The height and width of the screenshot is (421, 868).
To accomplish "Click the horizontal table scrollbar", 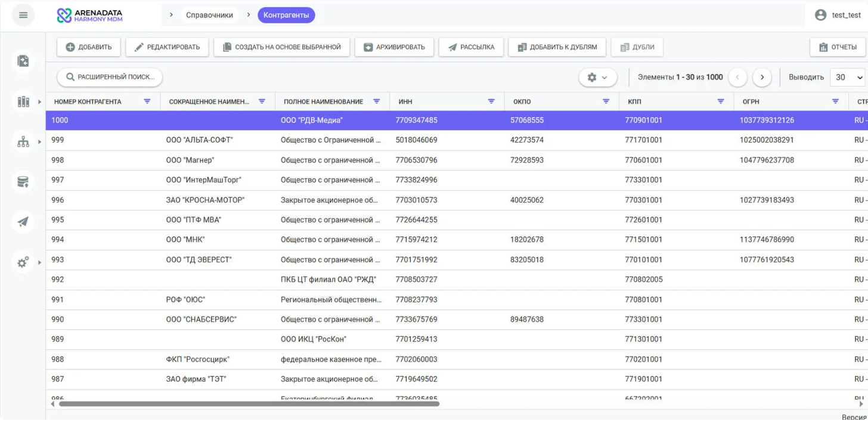I will pos(249,404).
